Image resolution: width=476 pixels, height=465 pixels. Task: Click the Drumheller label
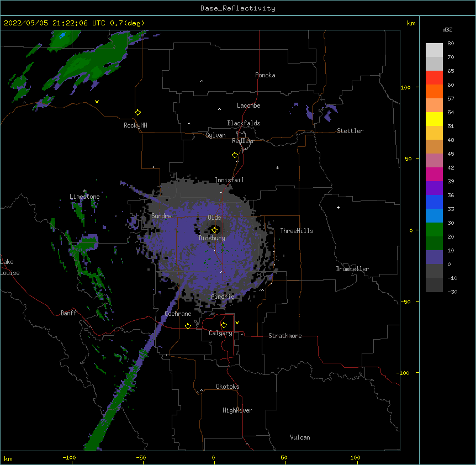coord(352,269)
